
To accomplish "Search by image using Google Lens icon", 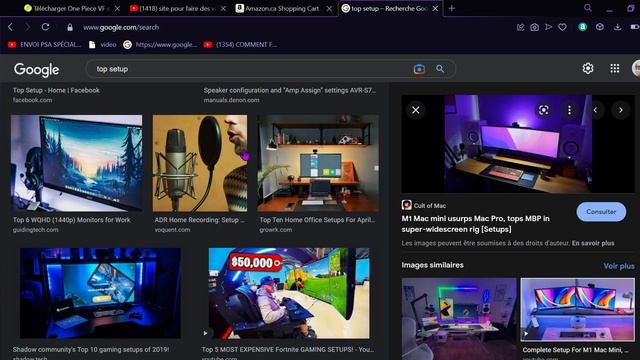I will point(419,69).
